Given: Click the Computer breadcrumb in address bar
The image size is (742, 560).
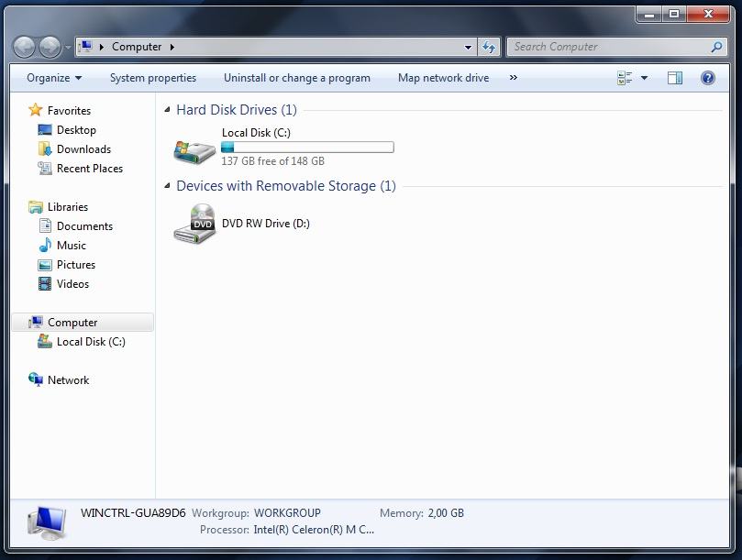Looking at the screenshot, I should point(137,47).
